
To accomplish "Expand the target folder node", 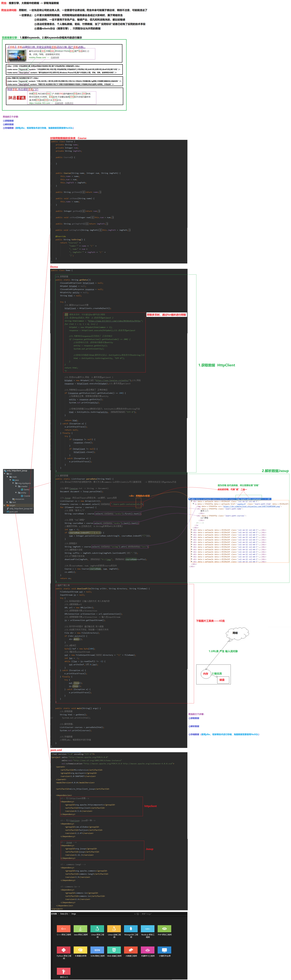I will click(x=5, y=505).
